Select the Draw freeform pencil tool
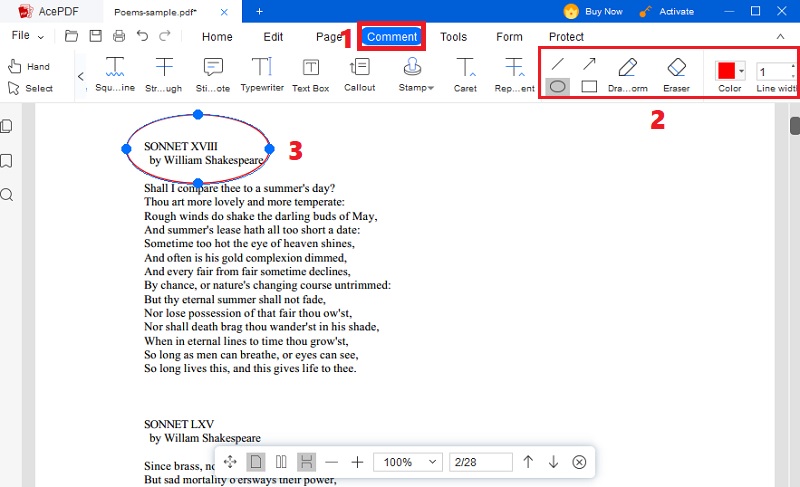This screenshot has width=800, height=487. click(628, 74)
